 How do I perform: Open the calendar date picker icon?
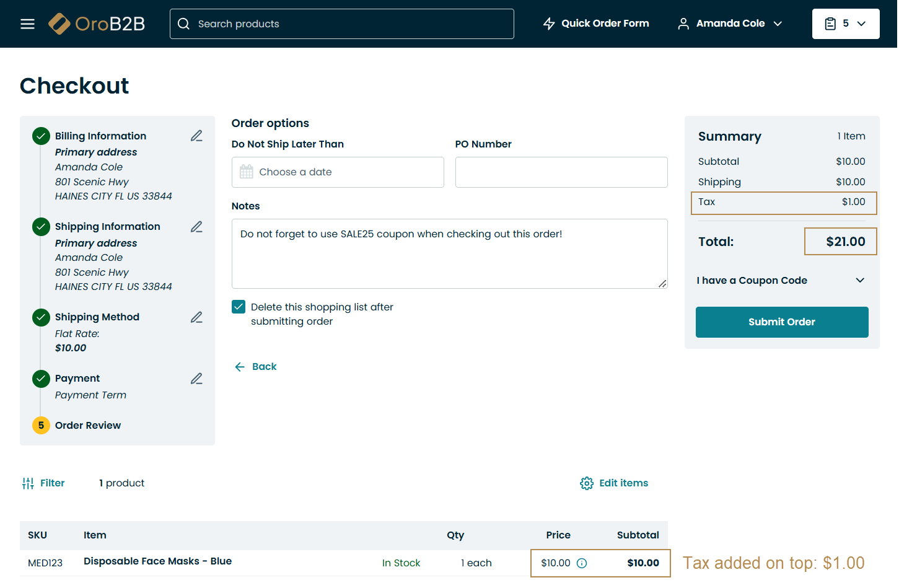point(247,172)
